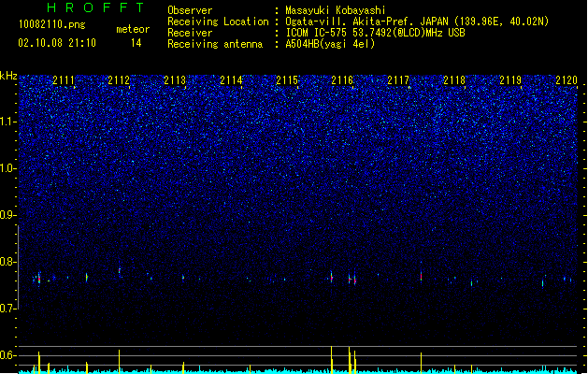Click the kHz axis label
The width and height of the screenshot is (588, 374).
point(8,76)
